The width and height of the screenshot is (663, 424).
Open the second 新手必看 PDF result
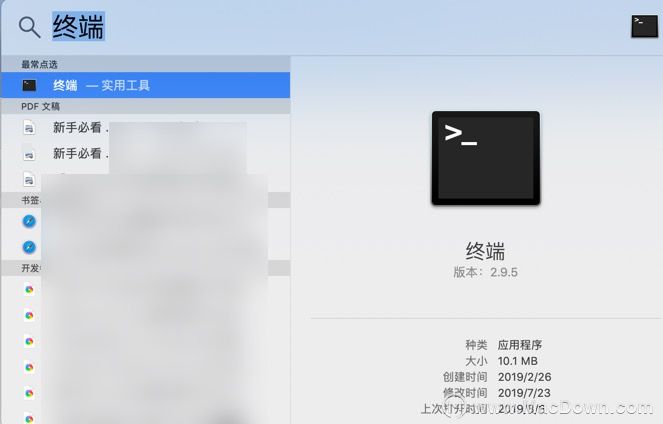tap(145, 153)
